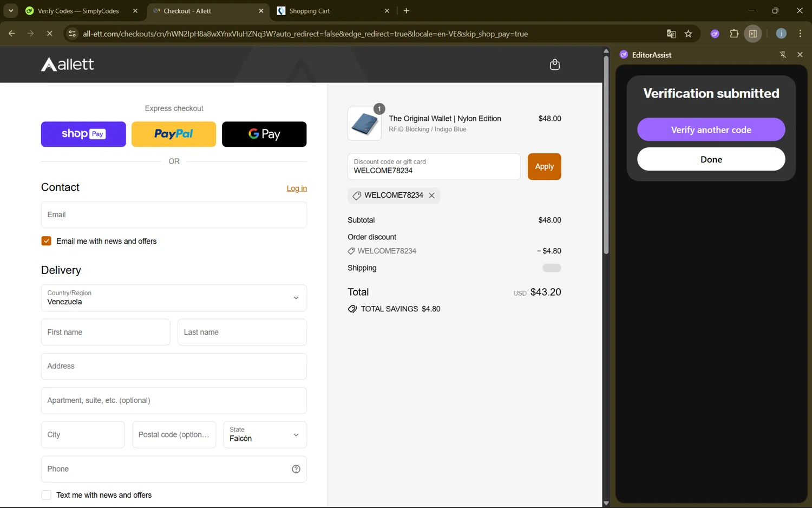Close the Checkout - Allett tab
Image resolution: width=812 pixels, height=508 pixels.
(x=261, y=11)
